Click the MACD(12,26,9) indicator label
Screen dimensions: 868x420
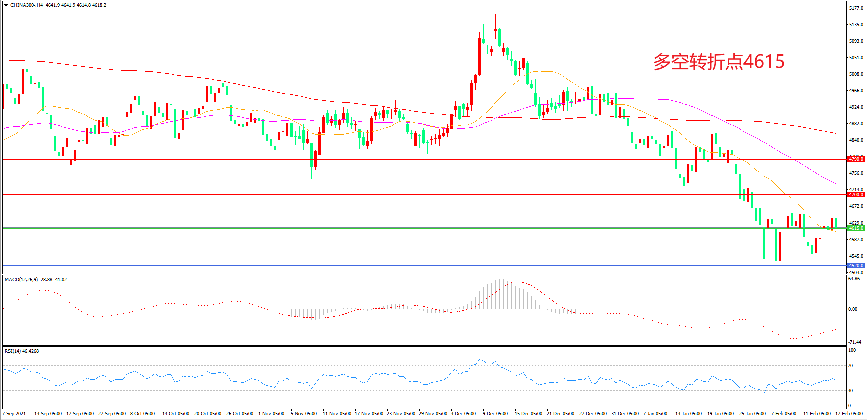point(21,280)
